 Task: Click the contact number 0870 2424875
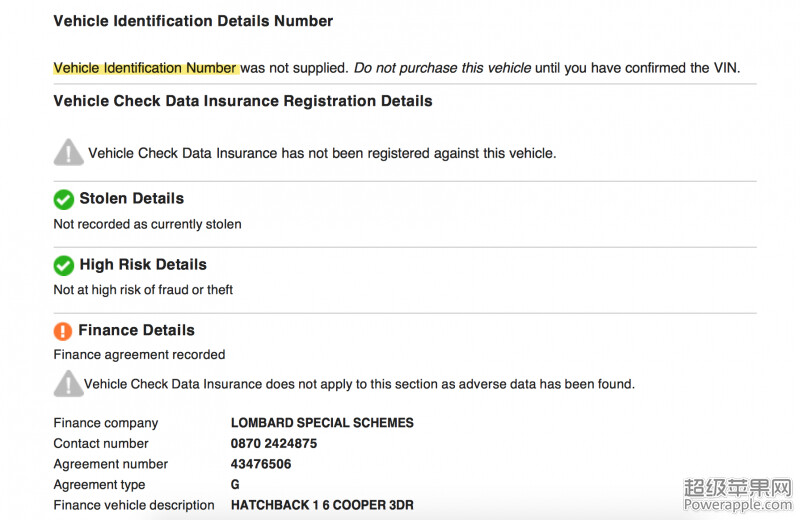click(273, 443)
